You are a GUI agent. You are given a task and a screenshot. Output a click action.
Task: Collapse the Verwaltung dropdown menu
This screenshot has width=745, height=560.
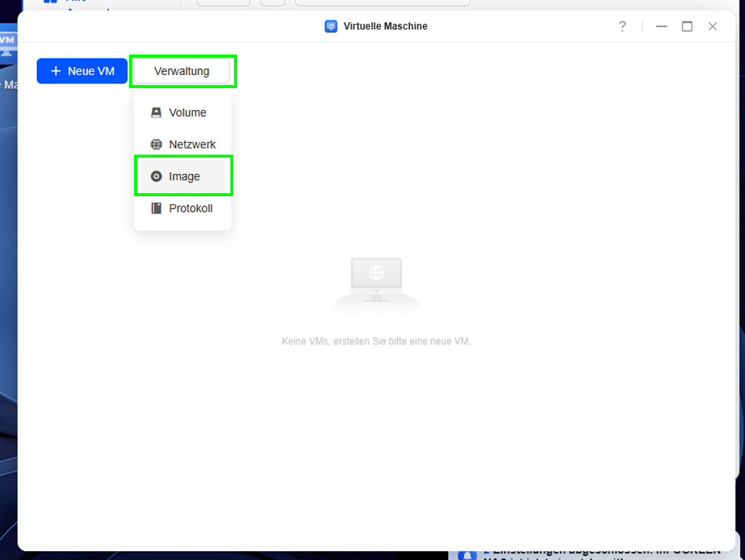(x=182, y=71)
